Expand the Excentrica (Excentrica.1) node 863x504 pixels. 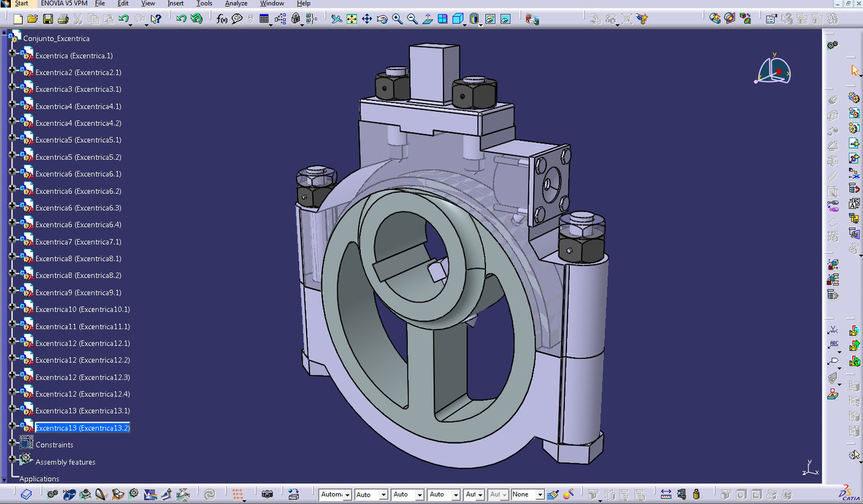12,53
